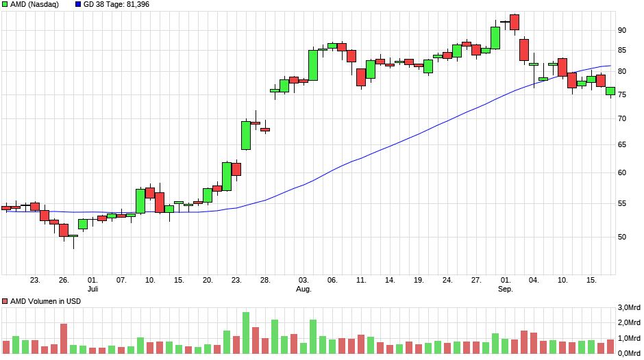Click the highest red candlestick above 90
The width and height of the screenshot is (644, 360).
pyautogui.click(x=515, y=22)
